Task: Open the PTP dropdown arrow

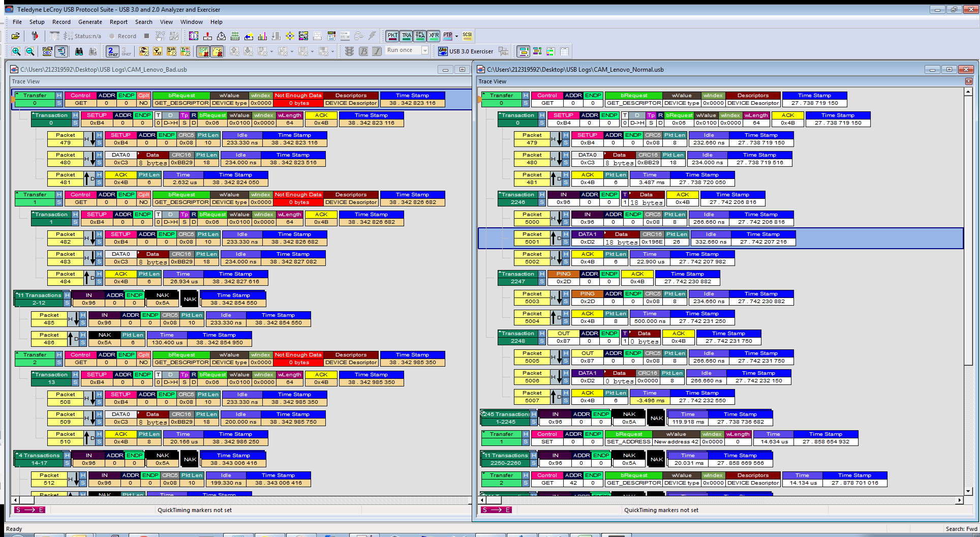Action: point(456,36)
